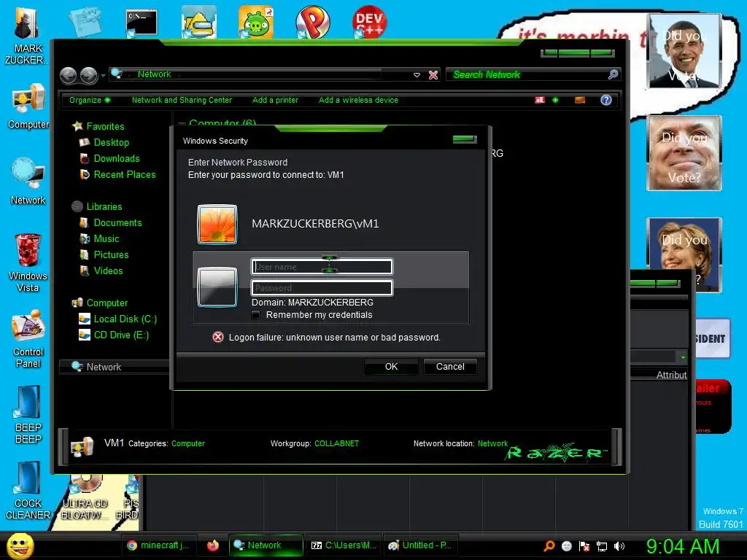Open Desktop under Favorites
This screenshot has height=560, width=747.
(x=112, y=142)
